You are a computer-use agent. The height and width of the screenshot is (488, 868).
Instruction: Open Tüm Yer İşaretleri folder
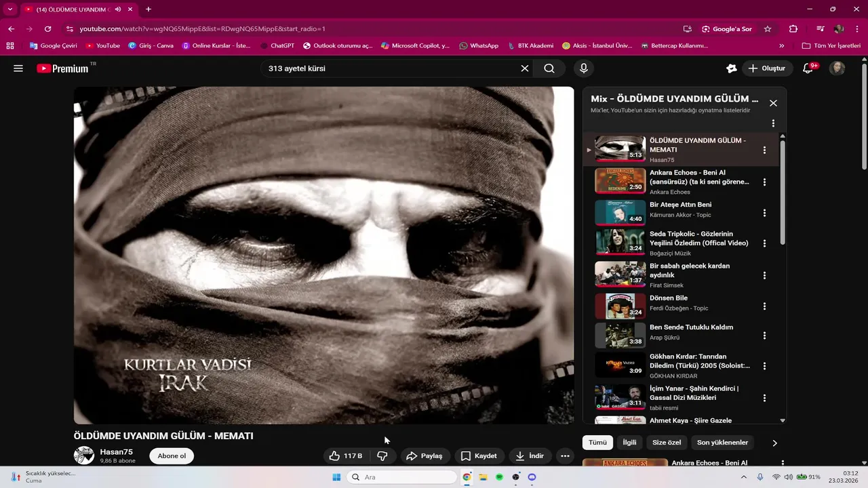[831, 46]
